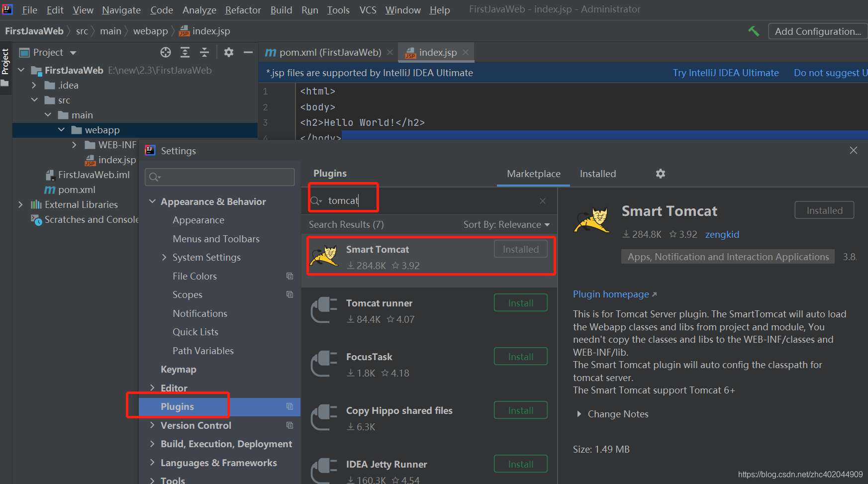Install the FocusTask plugin
The width and height of the screenshot is (868, 484).
click(x=520, y=357)
